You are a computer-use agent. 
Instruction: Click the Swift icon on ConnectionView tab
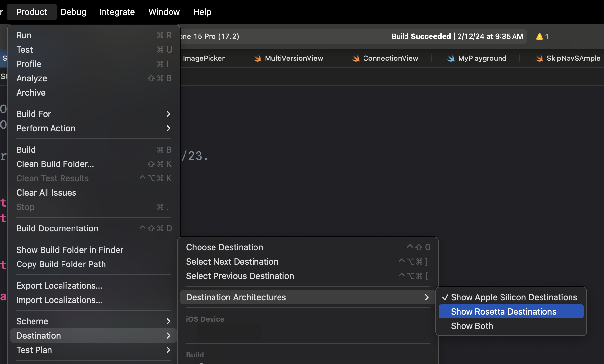coord(356,58)
